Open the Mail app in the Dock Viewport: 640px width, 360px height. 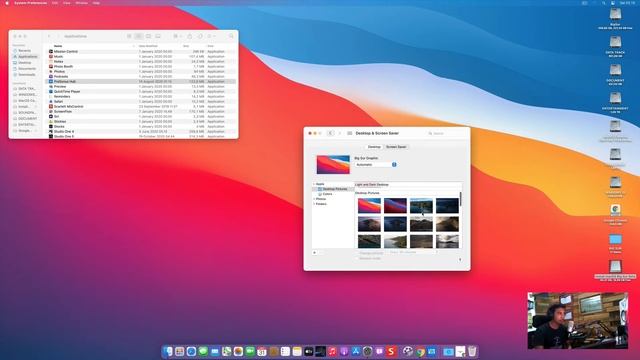click(215, 351)
